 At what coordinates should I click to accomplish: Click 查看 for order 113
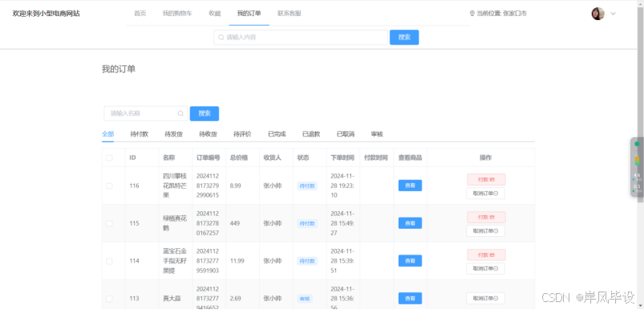pos(410,299)
